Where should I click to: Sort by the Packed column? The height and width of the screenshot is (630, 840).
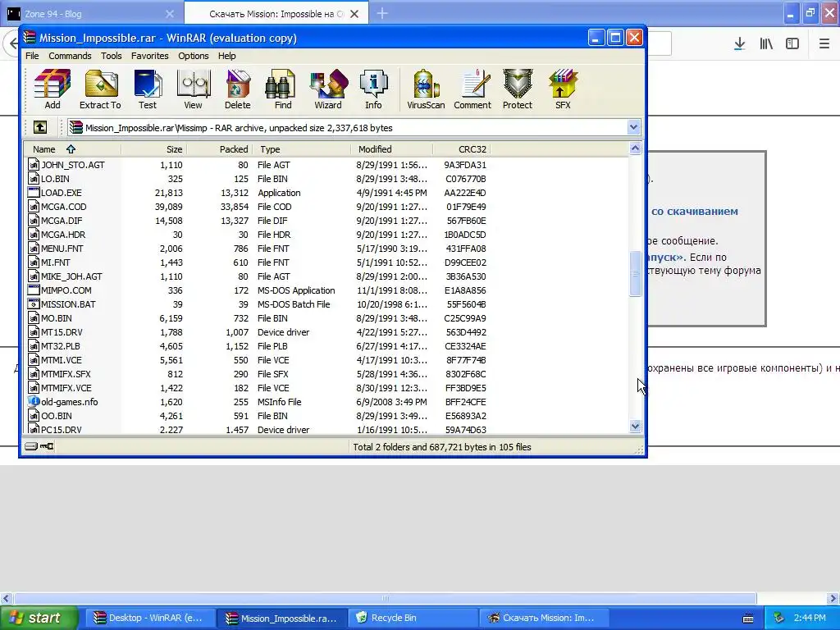coord(218,149)
